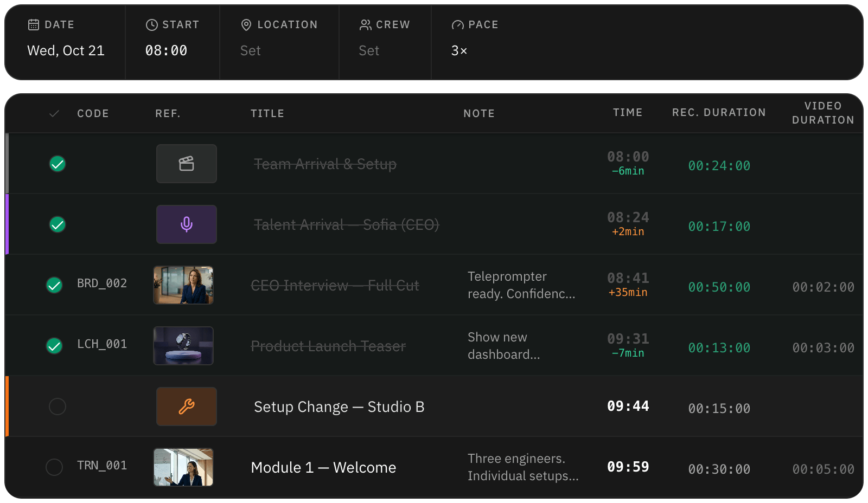
Task: Click the VIDEO DURATION column header
Action: coord(823,113)
